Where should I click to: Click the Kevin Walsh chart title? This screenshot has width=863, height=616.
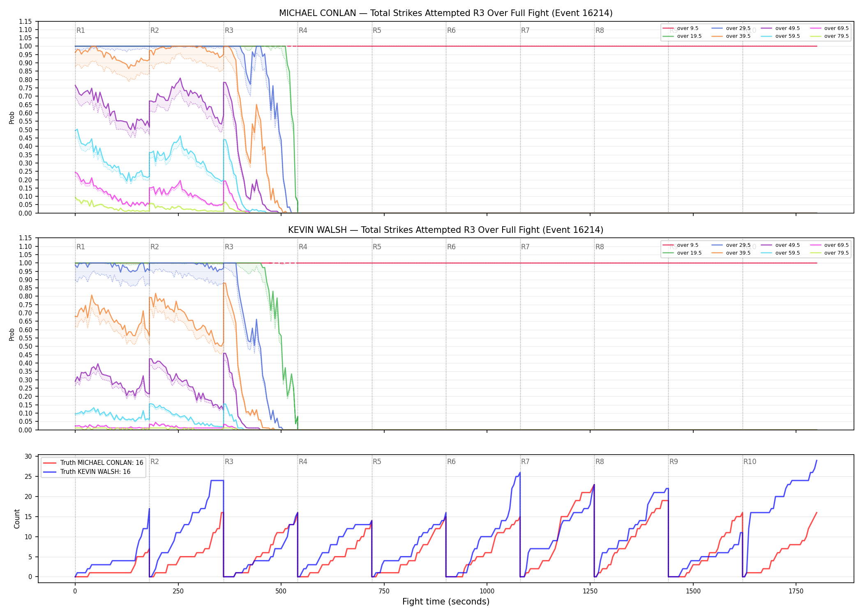point(446,230)
